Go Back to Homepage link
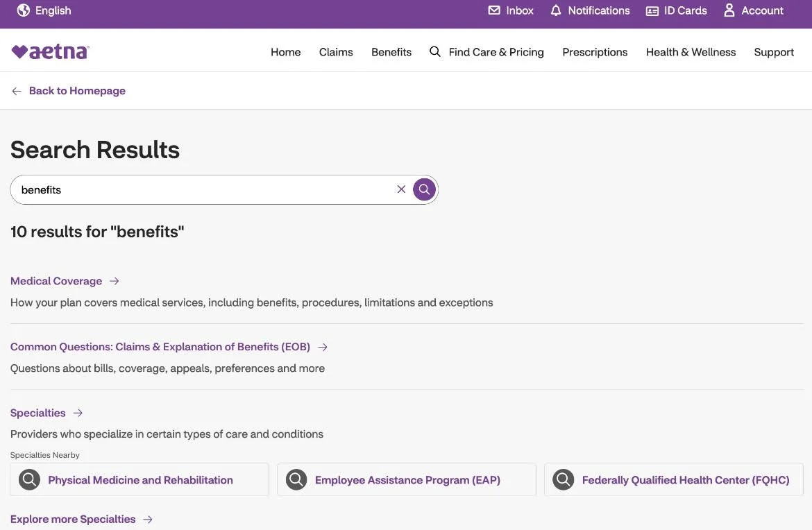The width and height of the screenshot is (812, 530). pyautogui.click(x=77, y=91)
